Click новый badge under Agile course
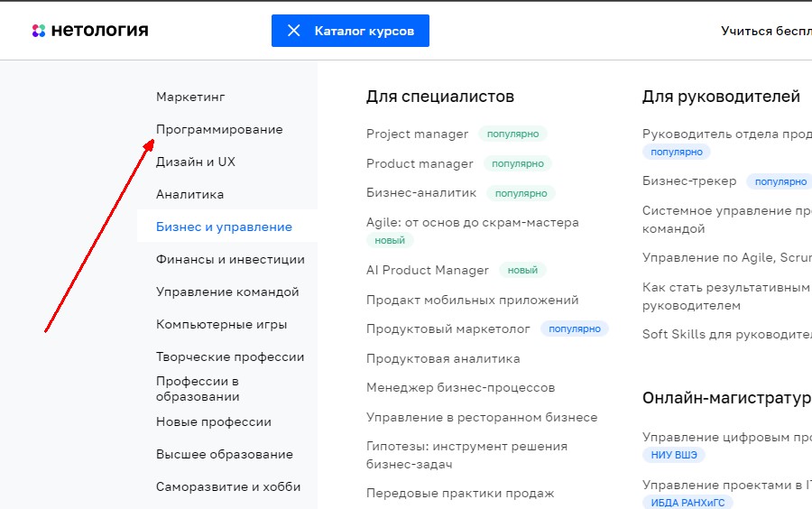Viewport: 812px width, 509px height. point(390,241)
